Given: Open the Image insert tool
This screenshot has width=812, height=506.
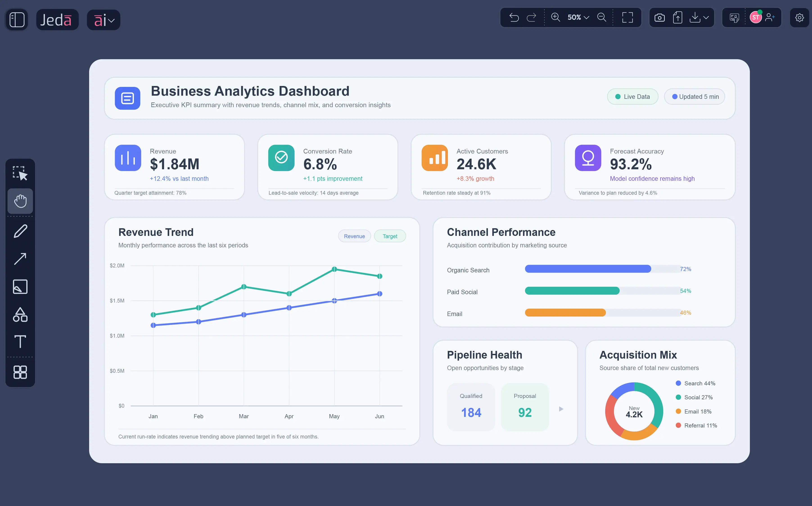Looking at the screenshot, I should pyautogui.click(x=20, y=287).
